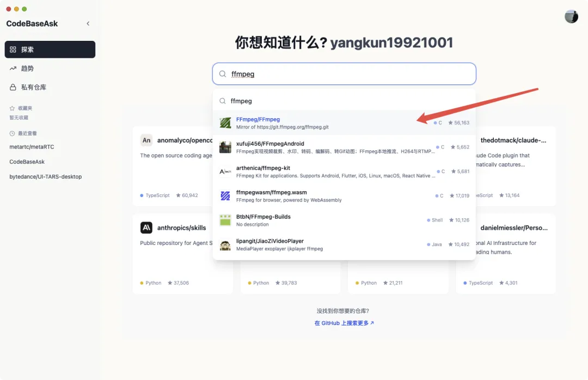Click the Shell language label
588x380 pixels.
pyautogui.click(x=435, y=220)
